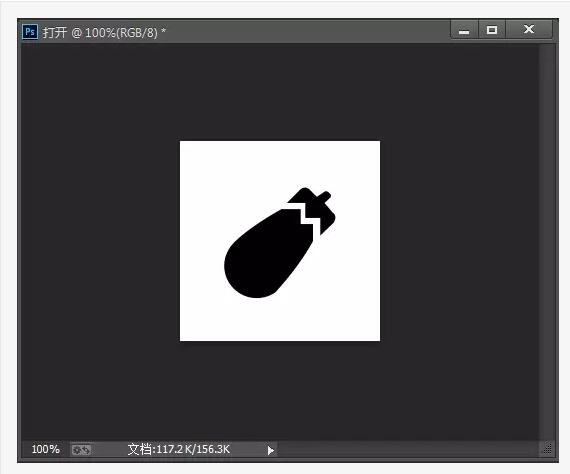Click the white canvas area above the eggplant
Image resolution: width=570 pixels, height=474 pixels.
pos(280,164)
